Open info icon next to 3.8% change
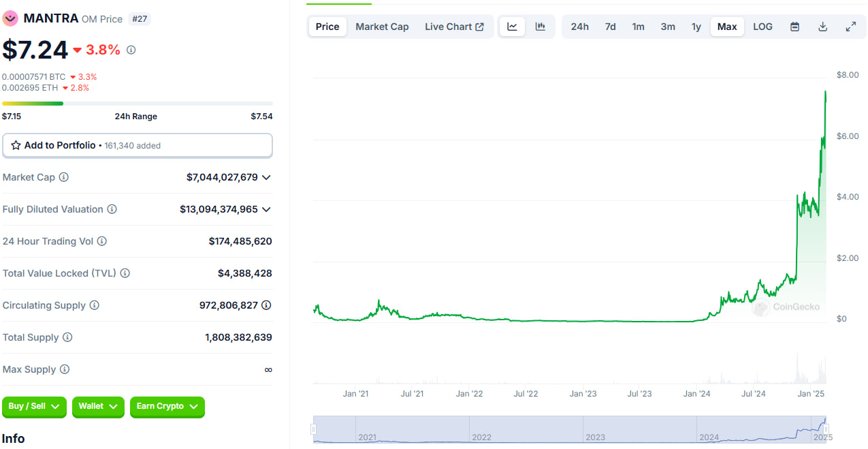 [x=131, y=50]
